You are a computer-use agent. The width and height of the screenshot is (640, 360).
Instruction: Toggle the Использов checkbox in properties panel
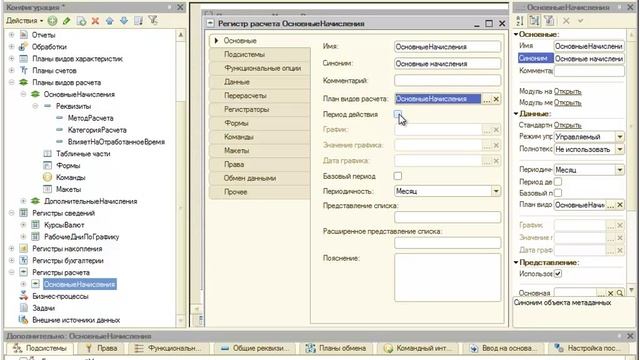pos(558,273)
